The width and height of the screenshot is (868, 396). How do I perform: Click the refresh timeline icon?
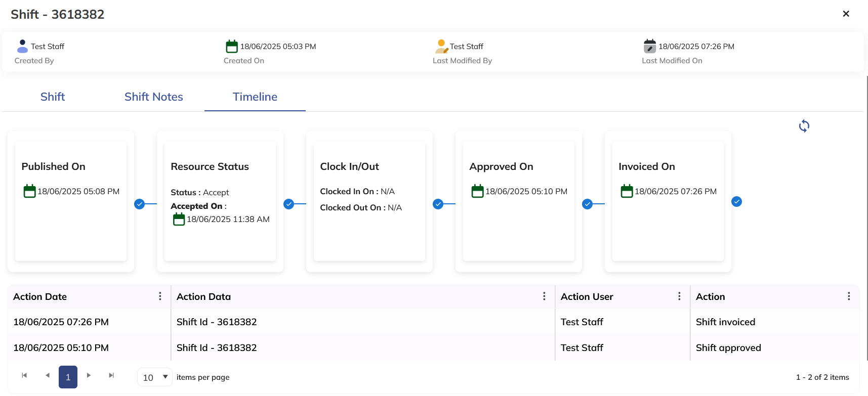pyautogui.click(x=804, y=126)
